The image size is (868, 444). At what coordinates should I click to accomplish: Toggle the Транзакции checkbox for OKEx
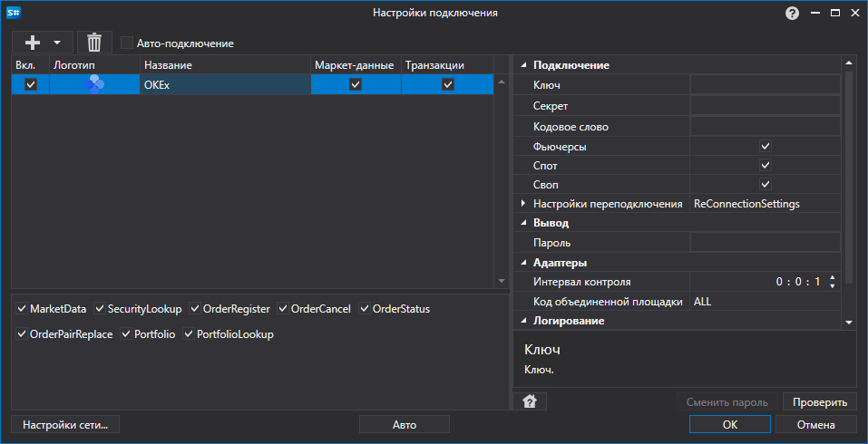pyautogui.click(x=448, y=84)
